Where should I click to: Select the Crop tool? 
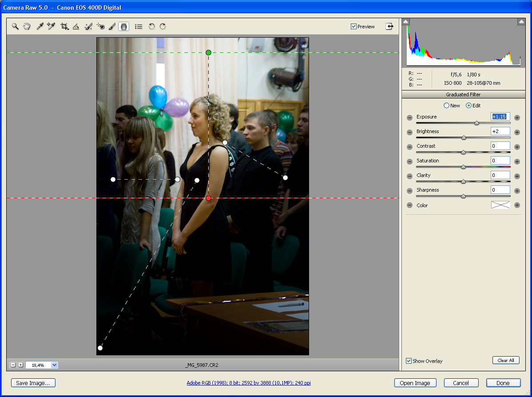[x=64, y=27]
